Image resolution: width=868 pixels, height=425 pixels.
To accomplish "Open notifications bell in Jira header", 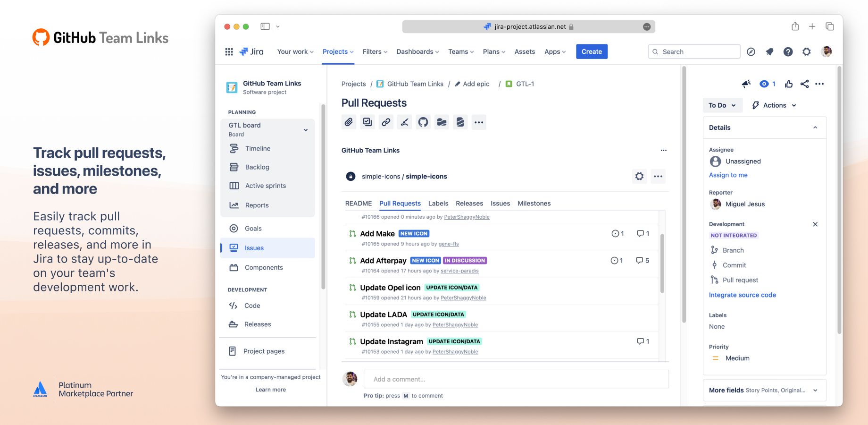I will 769,52.
